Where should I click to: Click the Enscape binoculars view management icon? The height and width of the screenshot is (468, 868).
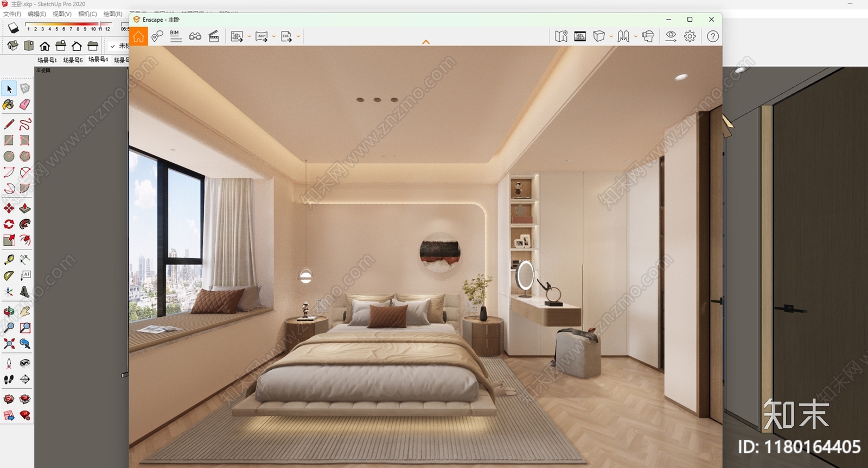pyautogui.click(x=195, y=36)
